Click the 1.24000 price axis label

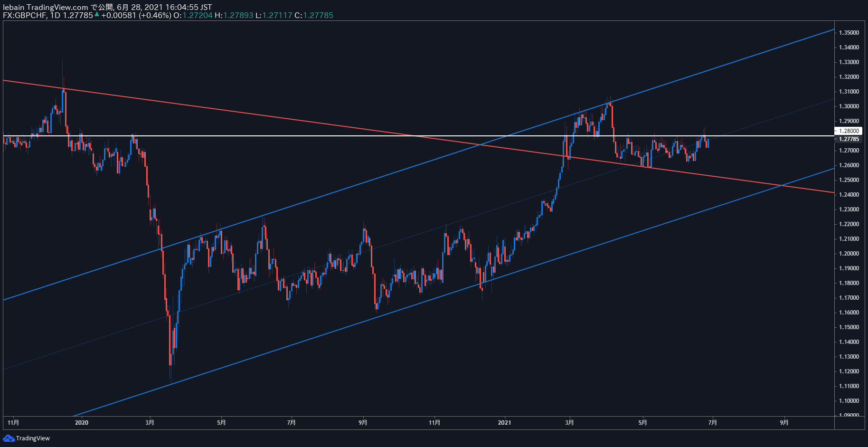tap(849, 195)
